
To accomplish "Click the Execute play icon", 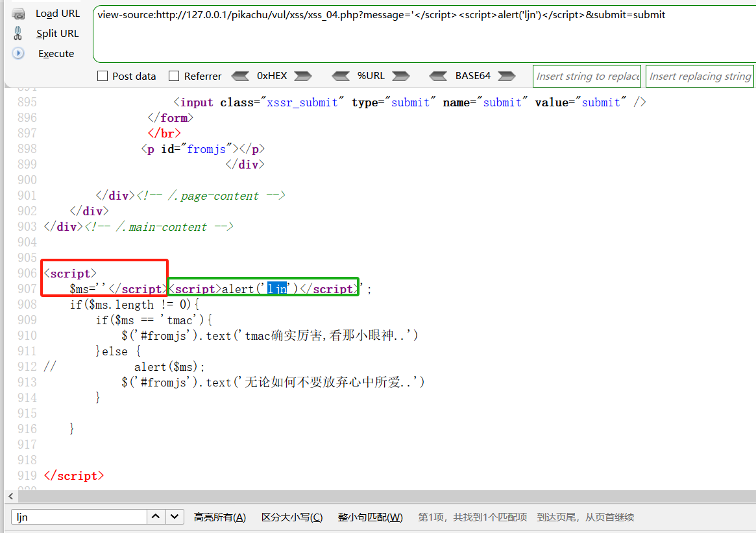I will [x=18, y=53].
